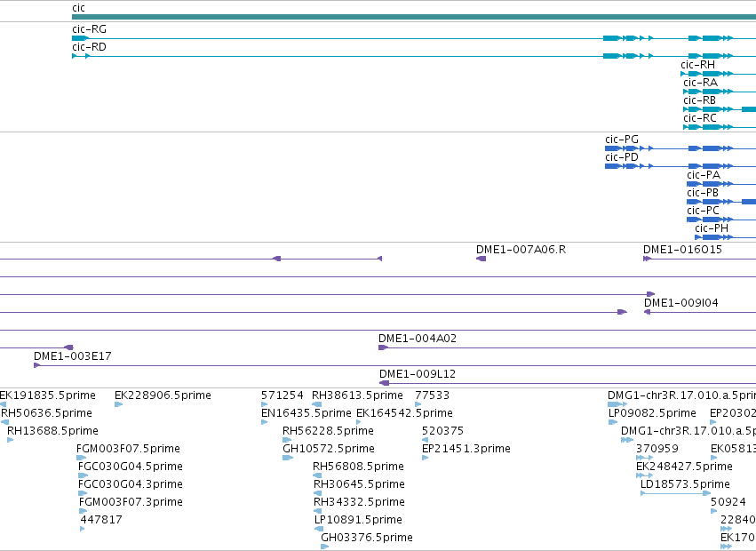The image size is (756, 551).
Task: Click the cic-PD protein label
Action: click(622, 157)
